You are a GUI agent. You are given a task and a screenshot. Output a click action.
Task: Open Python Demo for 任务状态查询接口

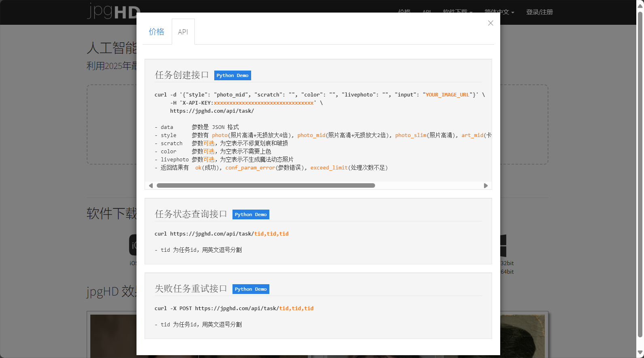point(251,214)
